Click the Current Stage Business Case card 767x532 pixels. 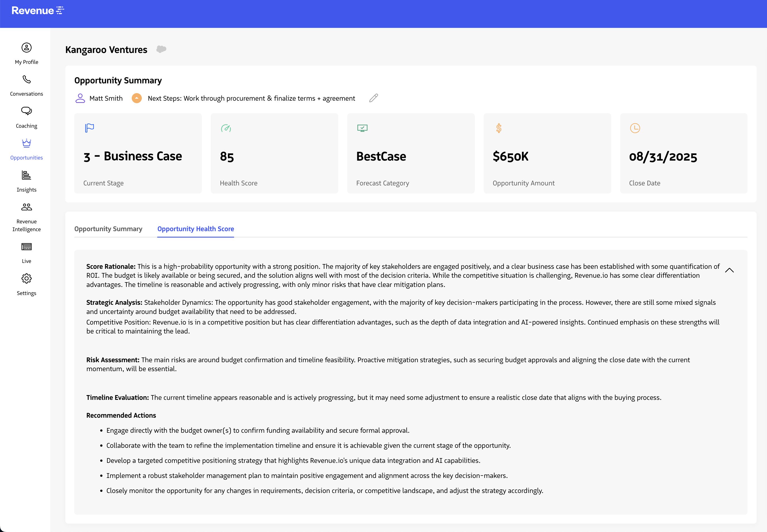coord(138,153)
